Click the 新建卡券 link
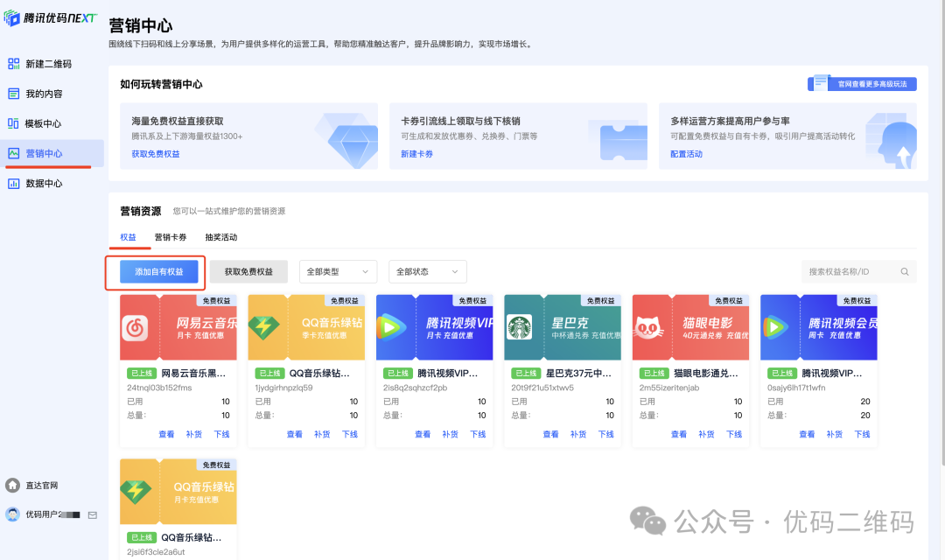945x560 pixels. pos(416,154)
